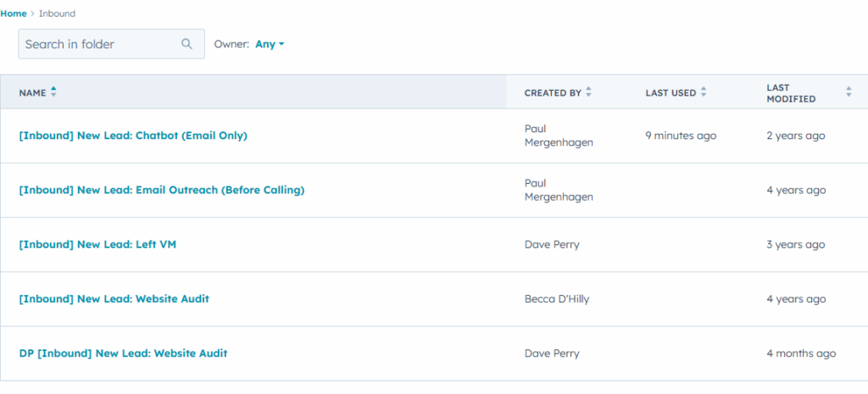Open DP [Inbound] Website Audit template
The image size is (868, 394).
[123, 352]
